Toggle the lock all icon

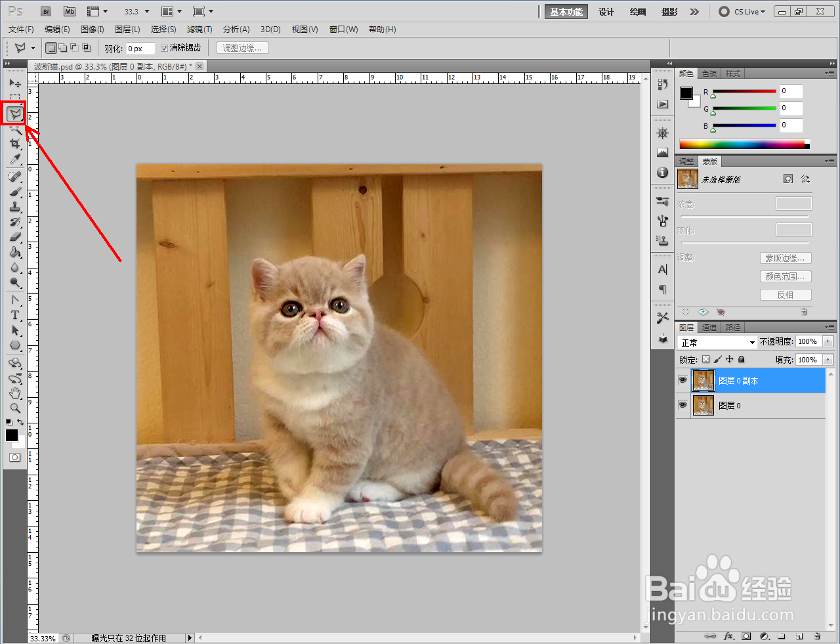tap(741, 359)
